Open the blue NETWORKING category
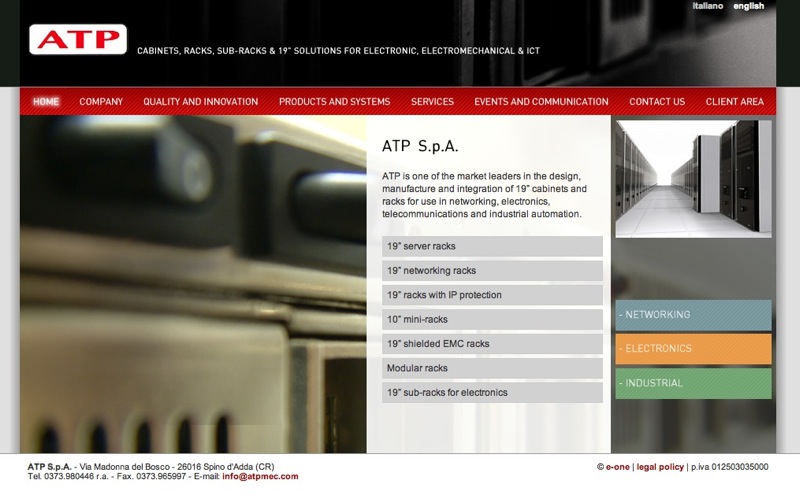This screenshot has width=800, height=499. [693, 315]
